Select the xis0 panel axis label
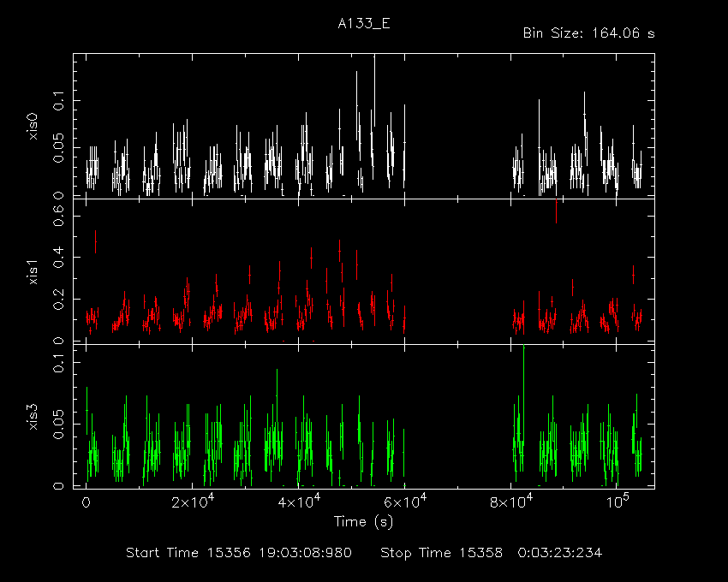This screenshot has width=728, height=582. click(33, 127)
